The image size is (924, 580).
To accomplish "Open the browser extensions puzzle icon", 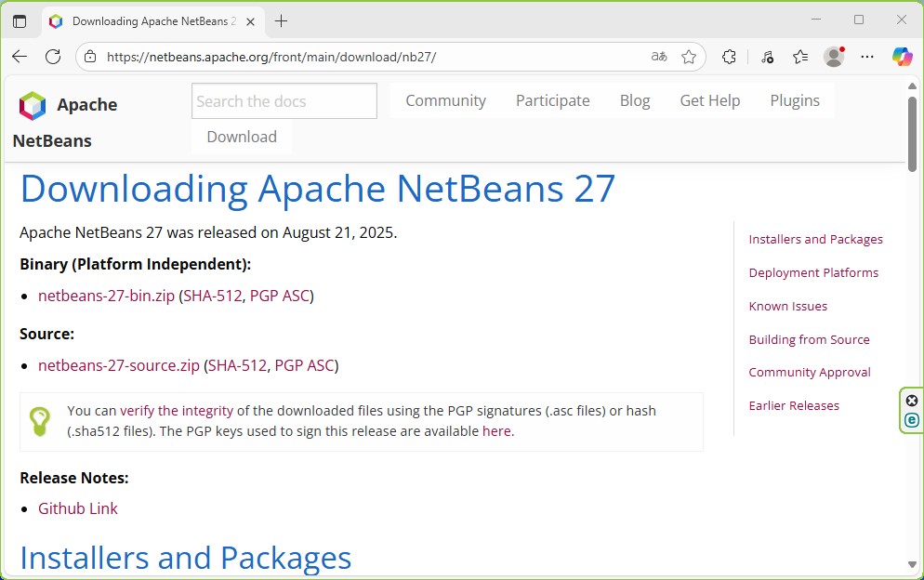I will point(730,57).
